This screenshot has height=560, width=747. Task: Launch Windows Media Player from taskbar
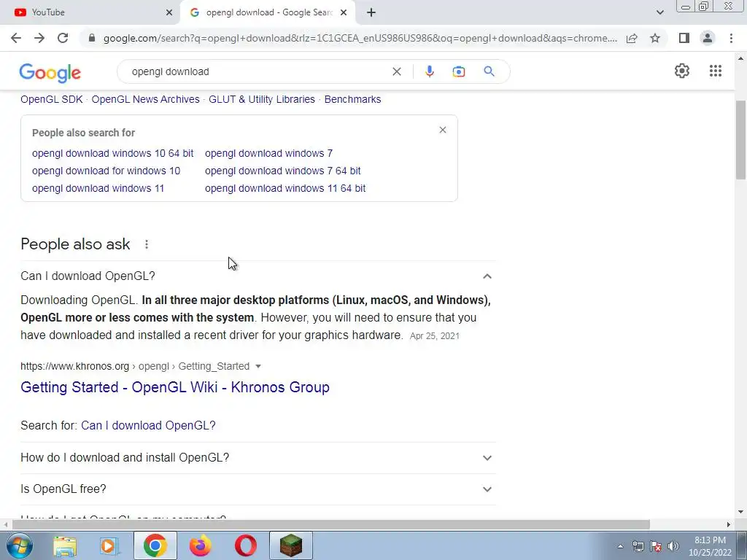pyautogui.click(x=109, y=545)
